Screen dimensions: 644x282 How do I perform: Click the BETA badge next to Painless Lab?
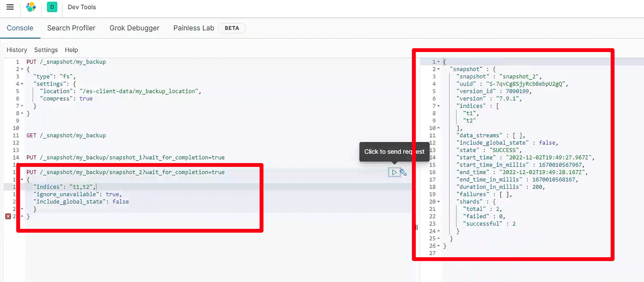pos(232,28)
